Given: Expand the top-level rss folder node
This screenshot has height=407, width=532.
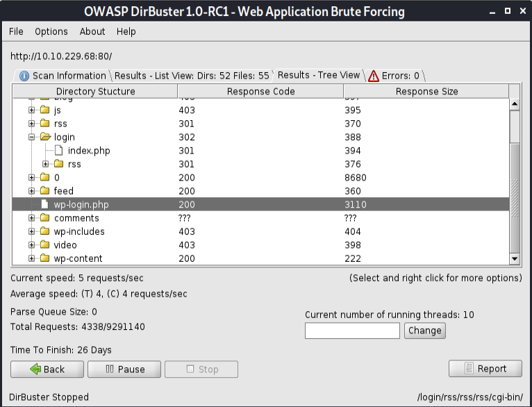Looking at the screenshot, I should click(31, 124).
